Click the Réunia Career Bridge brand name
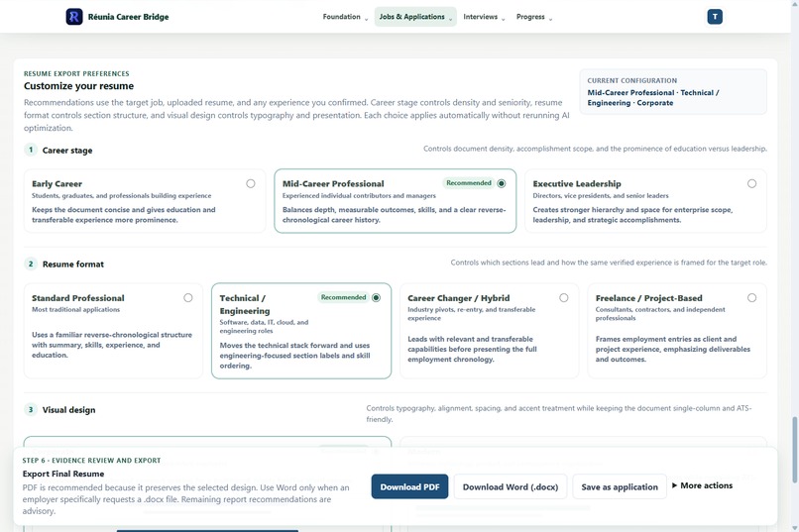This screenshot has height=532, width=799. 129,17
